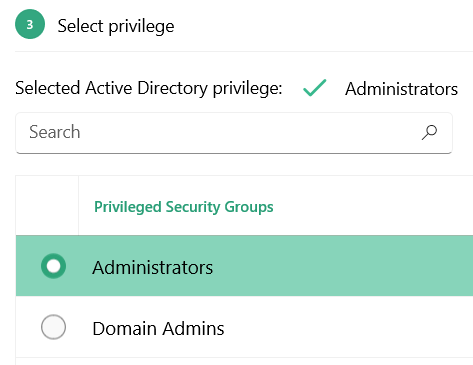This screenshot has height=365, width=473.
Task: Click the green checkmark next to Administrators
Action: (314, 88)
